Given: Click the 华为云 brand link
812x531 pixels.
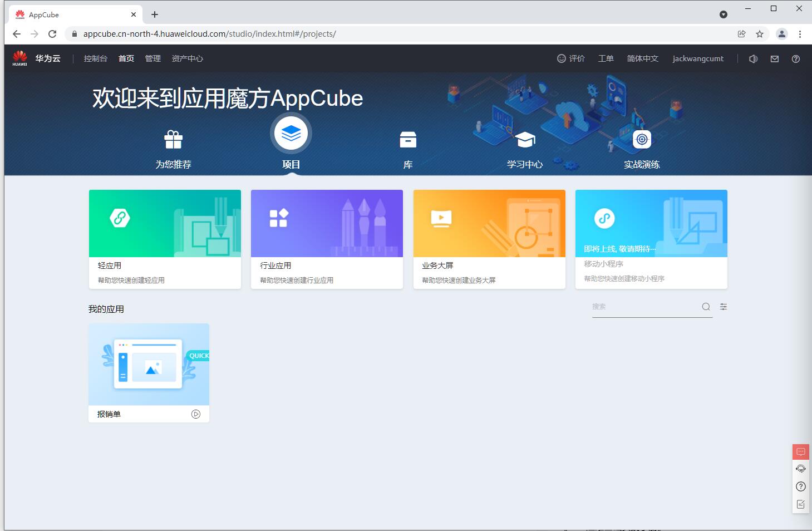Looking at the screenshot, I should (48, 58).
